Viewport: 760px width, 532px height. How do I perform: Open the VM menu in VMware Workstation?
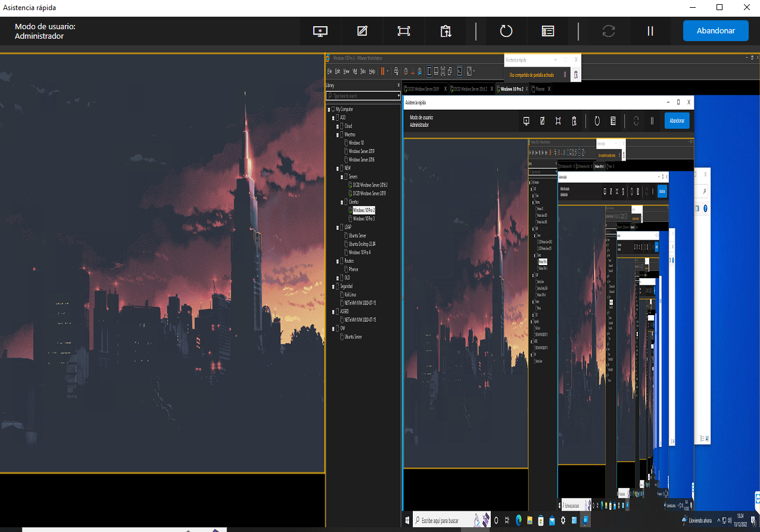tap(354, 71)
